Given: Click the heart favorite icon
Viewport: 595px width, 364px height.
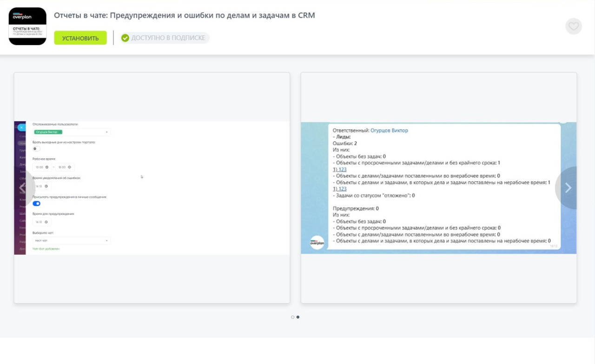Looking at the screenshot, I should coord(574,26).
